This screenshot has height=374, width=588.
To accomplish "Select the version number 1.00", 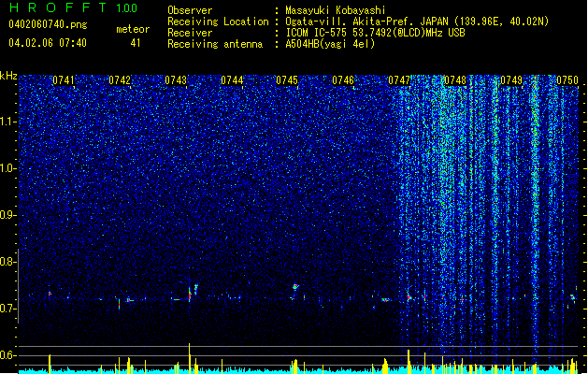I will tap(127, 8).
